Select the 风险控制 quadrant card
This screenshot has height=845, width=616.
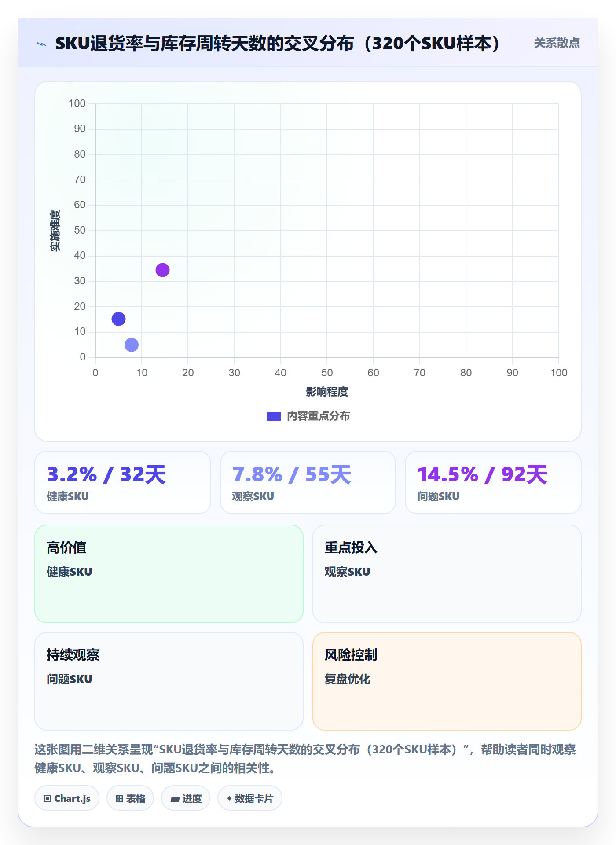coord(447,681)
